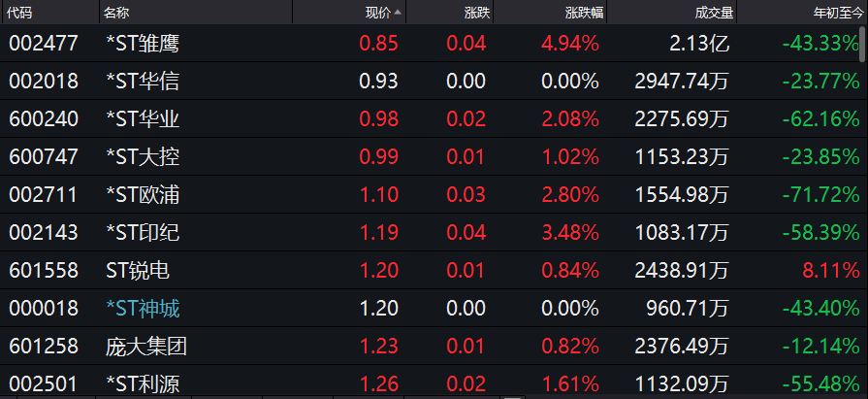The height and width of the screenshot is (399, 868).
Task: Click stock code 002143
Action: 44,233
